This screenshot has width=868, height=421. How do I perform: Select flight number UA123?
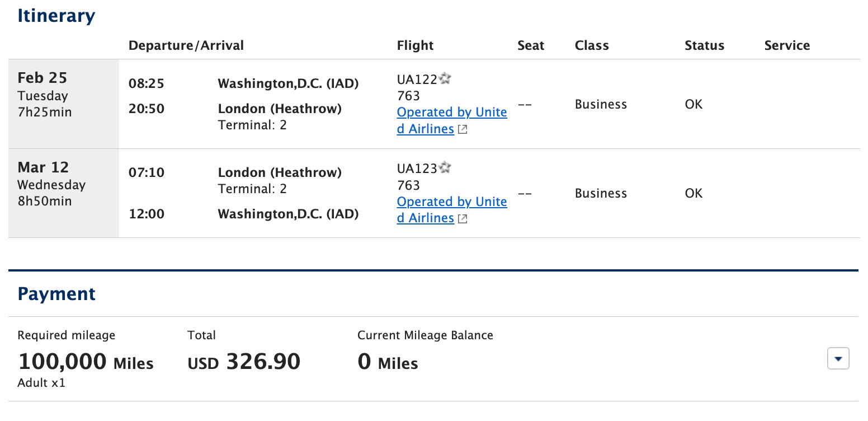(415, 168)
